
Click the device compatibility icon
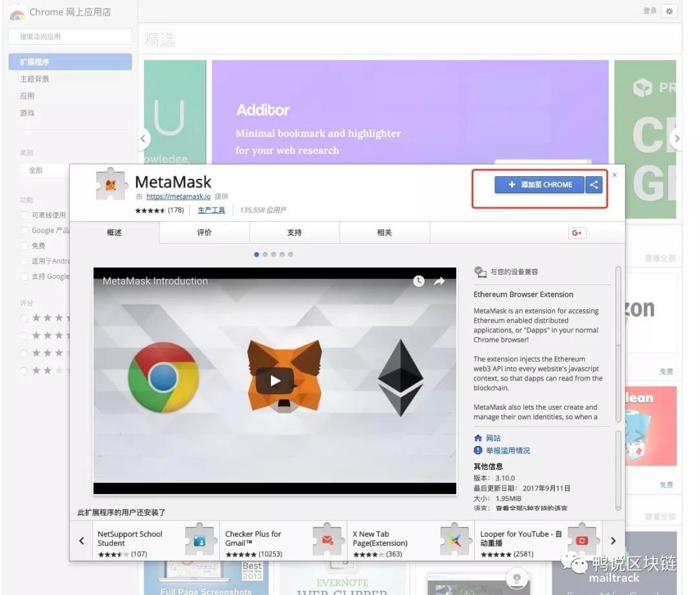(480, 272)
